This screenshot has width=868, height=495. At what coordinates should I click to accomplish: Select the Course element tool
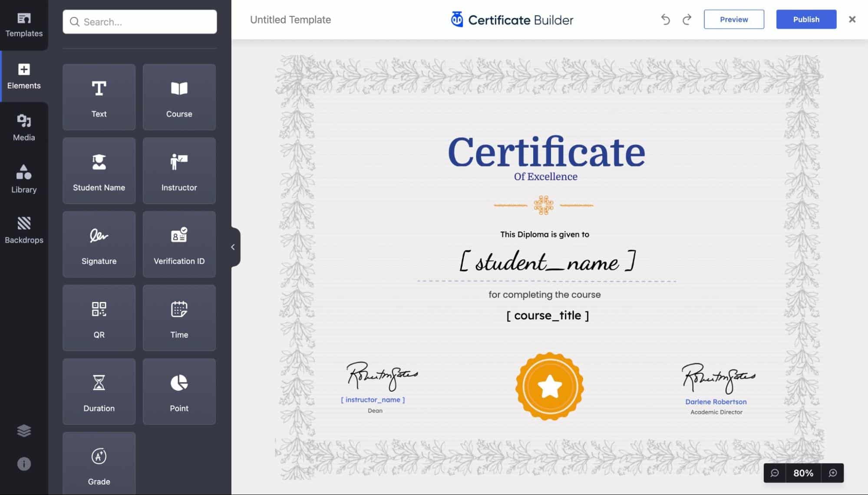click(x=179, y=96)
